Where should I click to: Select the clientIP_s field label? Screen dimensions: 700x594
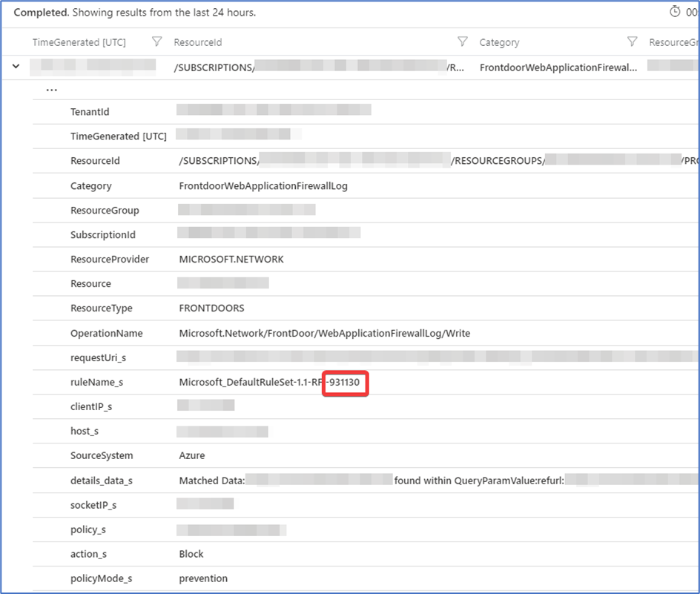point(91,407)
